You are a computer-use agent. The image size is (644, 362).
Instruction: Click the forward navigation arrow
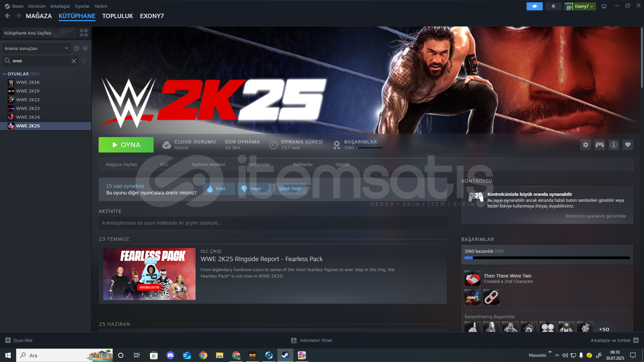coord(18,16)
